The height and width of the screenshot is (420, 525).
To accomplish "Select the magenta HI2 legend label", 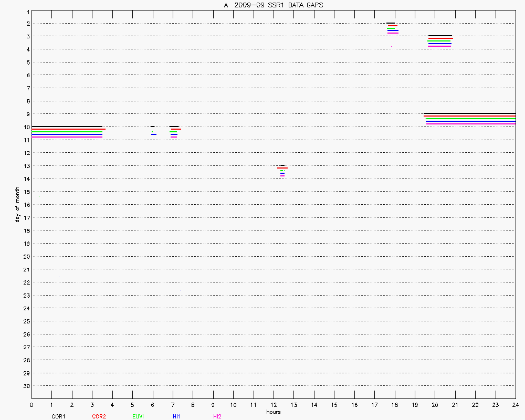I will (217, 416).
